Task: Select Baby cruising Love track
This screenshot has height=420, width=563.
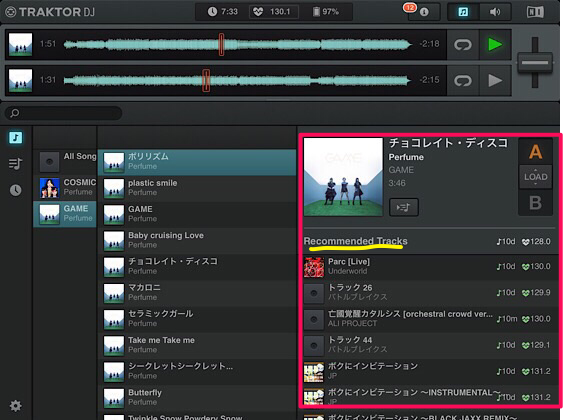Action: (x=197, y=240)
